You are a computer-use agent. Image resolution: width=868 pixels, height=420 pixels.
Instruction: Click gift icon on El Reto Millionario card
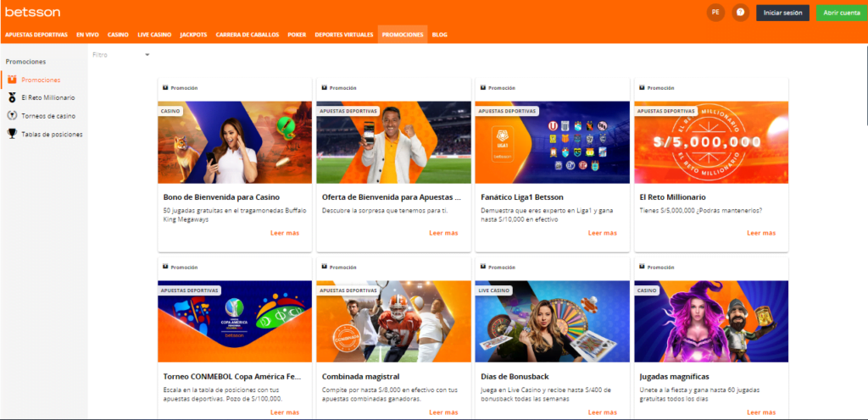(x=642, y=88)
